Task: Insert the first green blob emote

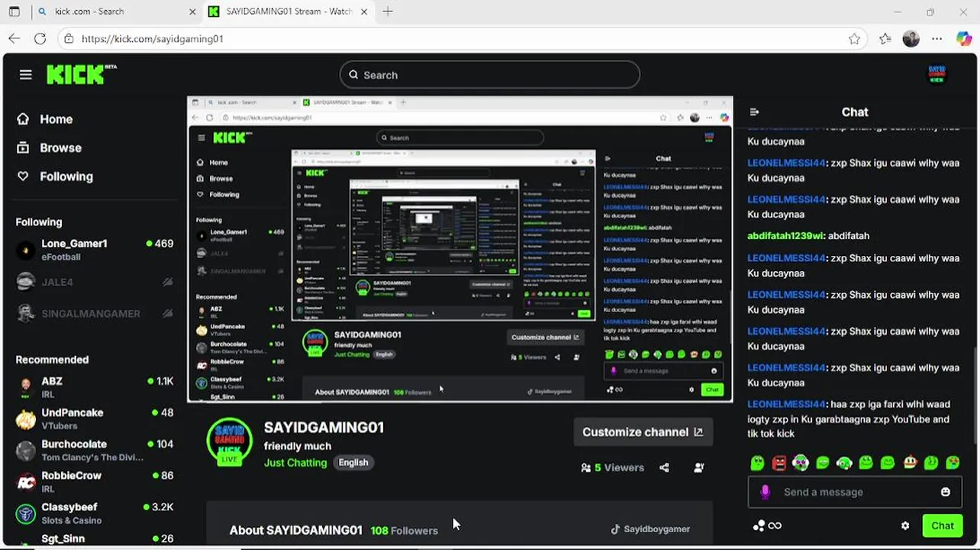Action: (x=757, y=462)
